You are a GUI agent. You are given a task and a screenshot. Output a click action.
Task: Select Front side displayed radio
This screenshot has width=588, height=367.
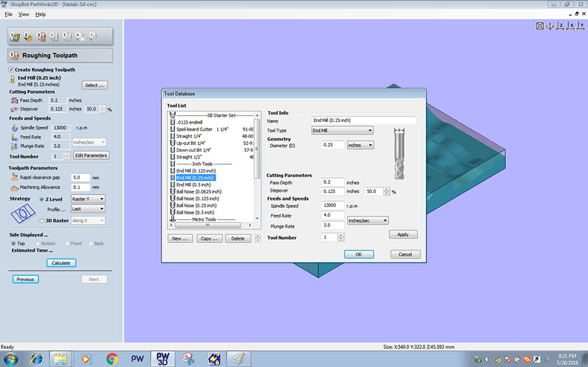pyautogui.click(x=67, y=243)
